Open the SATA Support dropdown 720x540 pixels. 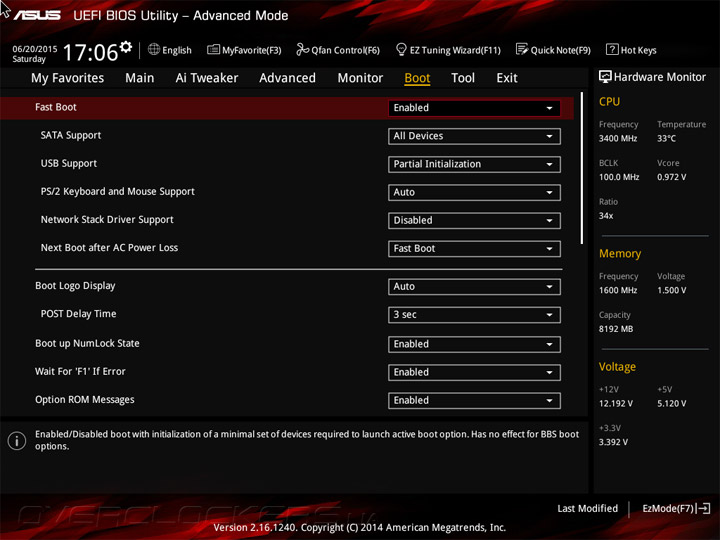click(x=474, y=136)
